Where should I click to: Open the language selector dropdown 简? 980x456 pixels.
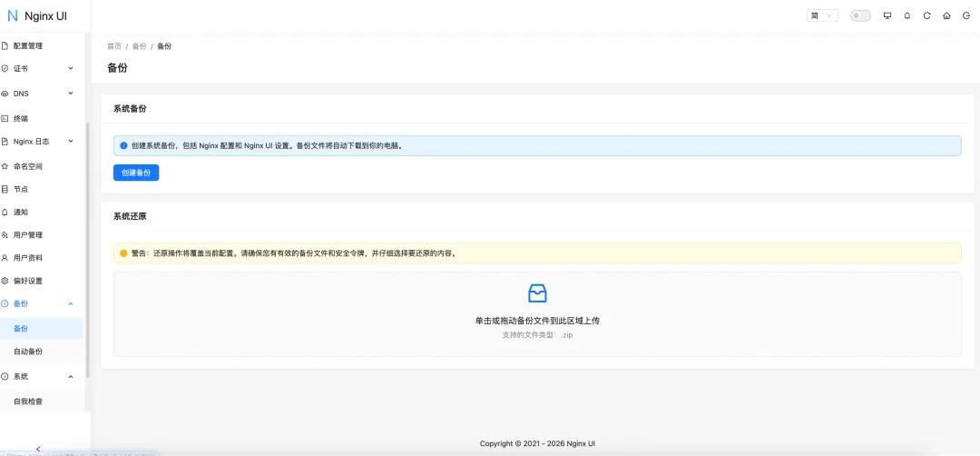click(822, 16)
